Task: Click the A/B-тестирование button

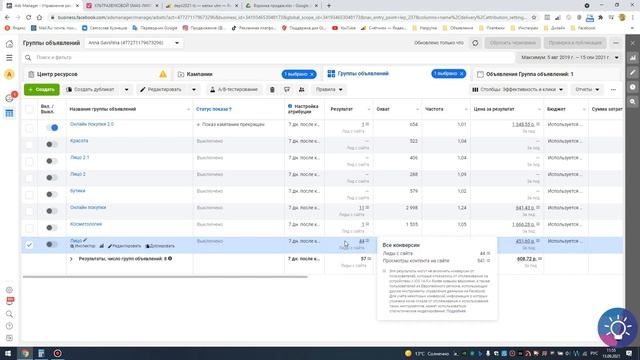Action: point(233,89)
